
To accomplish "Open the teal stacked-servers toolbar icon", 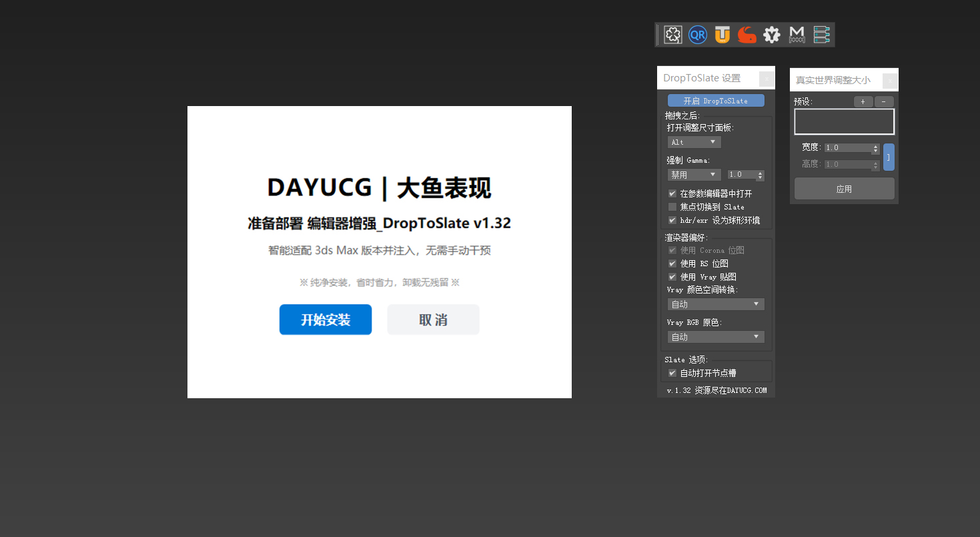I will [821, 35].
